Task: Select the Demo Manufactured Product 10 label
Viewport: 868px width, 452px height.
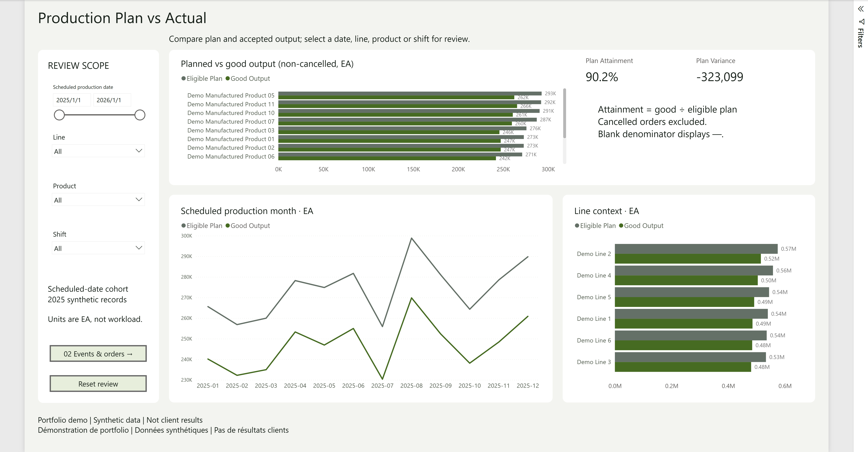Action: (231, 113)
